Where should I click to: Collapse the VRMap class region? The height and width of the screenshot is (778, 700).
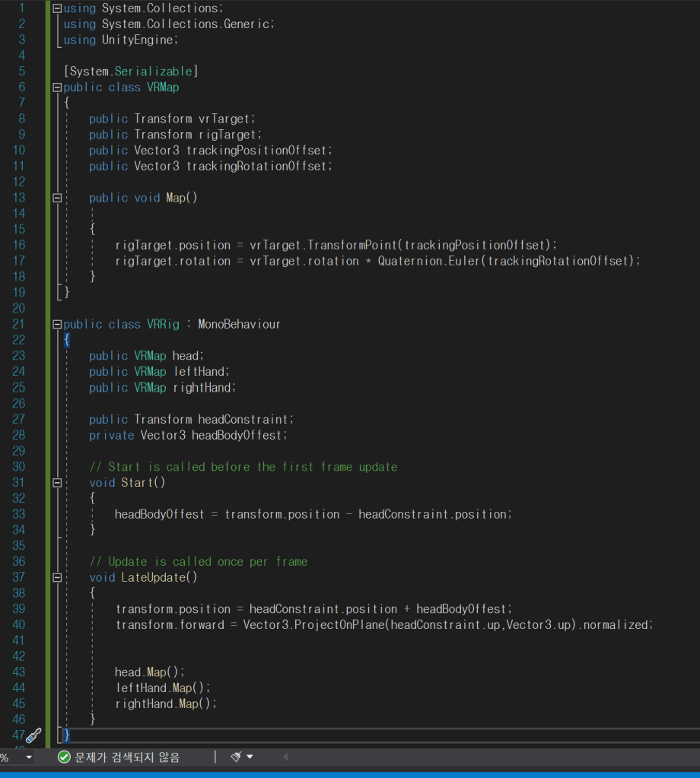tap(57, 87)
